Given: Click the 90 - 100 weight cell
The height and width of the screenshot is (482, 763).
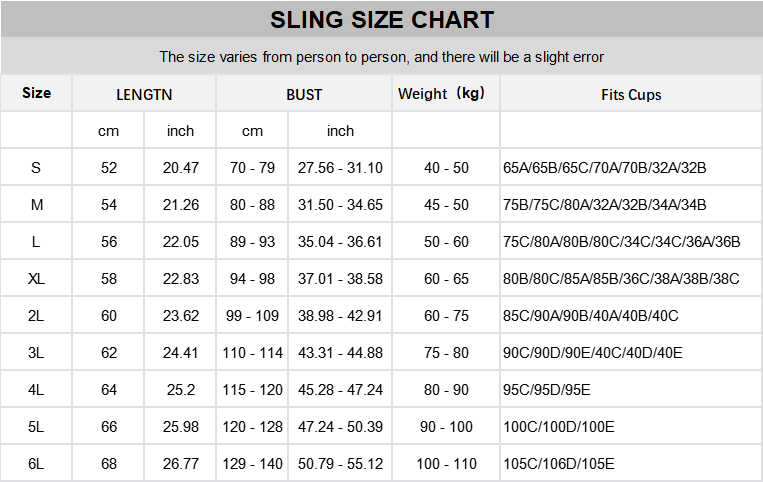Looking at the screenshot, I should [x=446, y=427].
